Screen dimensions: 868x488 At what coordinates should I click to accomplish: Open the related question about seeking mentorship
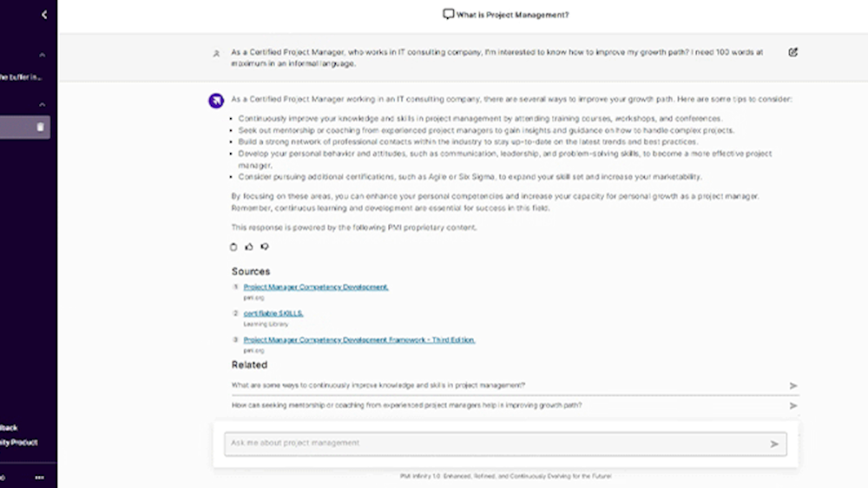(406, 405)
